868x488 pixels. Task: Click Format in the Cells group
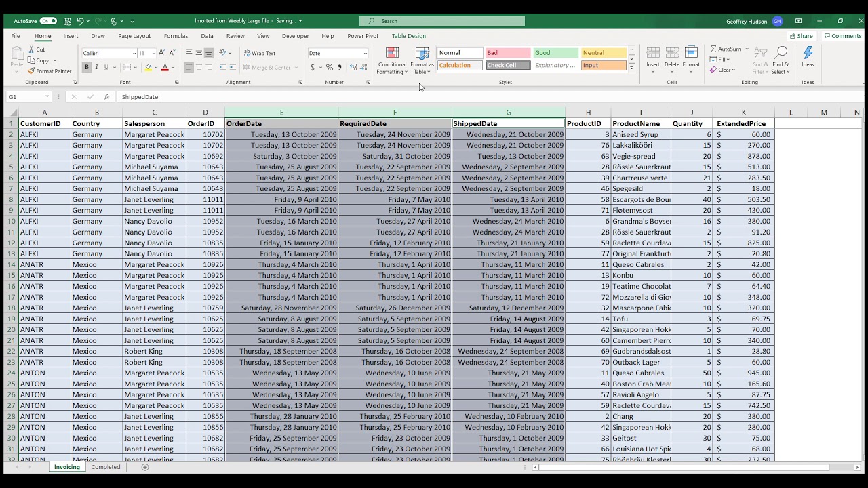(x=691, y=58)
